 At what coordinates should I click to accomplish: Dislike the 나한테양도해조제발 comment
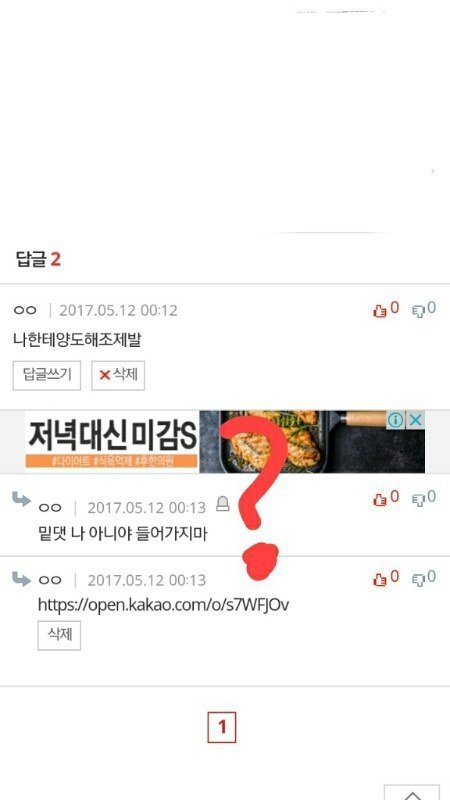424,309
